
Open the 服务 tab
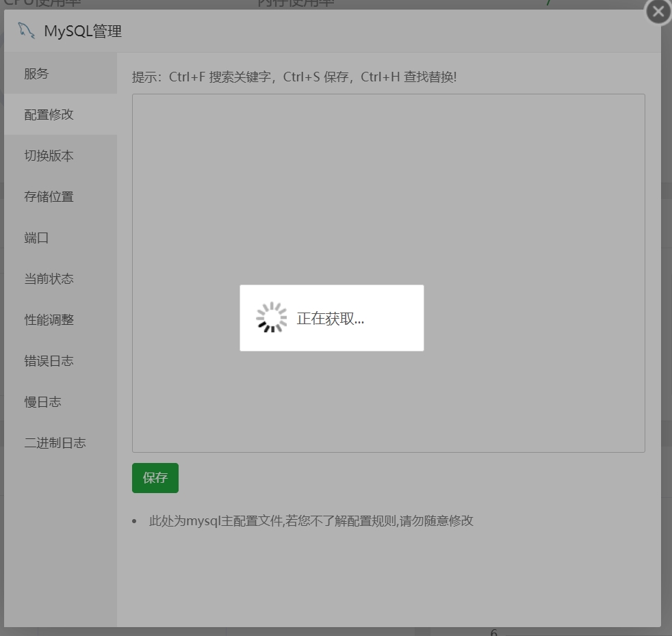coord(60,73)
